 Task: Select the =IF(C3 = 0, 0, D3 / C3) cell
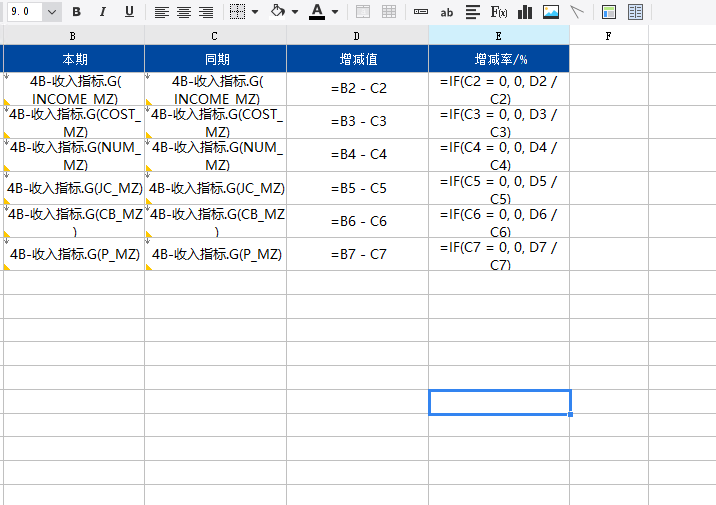click(499, 122)
